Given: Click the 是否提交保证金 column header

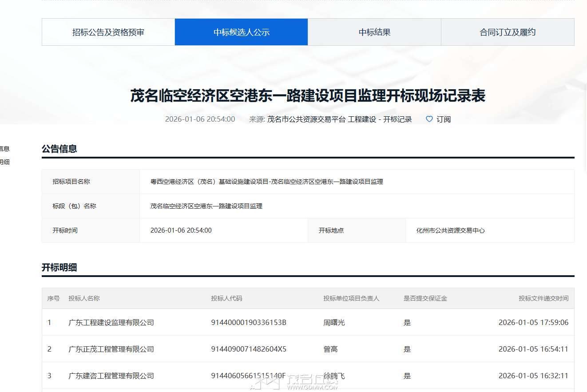Looking at the screenshot, I should pos(425,298).
